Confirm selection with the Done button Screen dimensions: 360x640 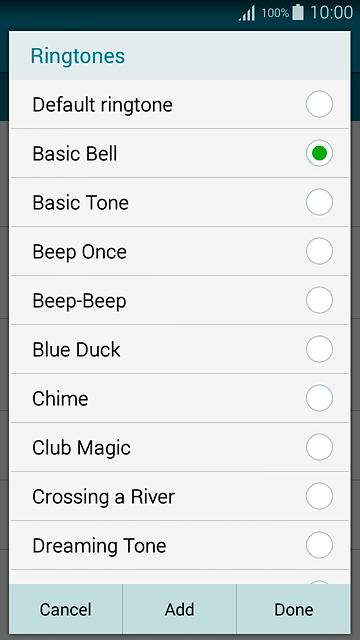click(293, 609)
